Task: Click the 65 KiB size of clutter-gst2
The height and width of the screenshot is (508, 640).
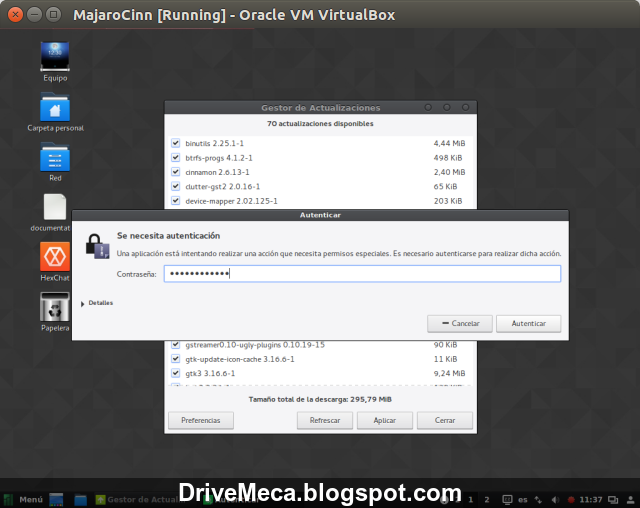Action: [445, 186]
